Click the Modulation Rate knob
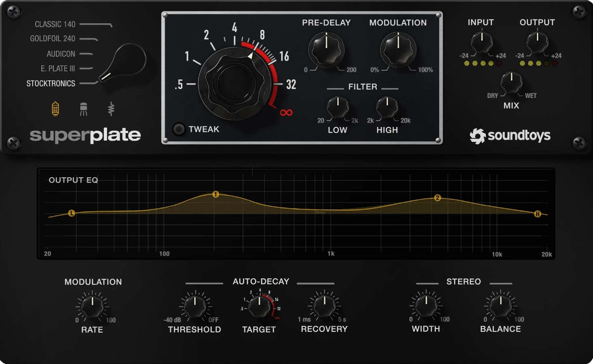The image size is (593, 364). [x=92, y=307]
